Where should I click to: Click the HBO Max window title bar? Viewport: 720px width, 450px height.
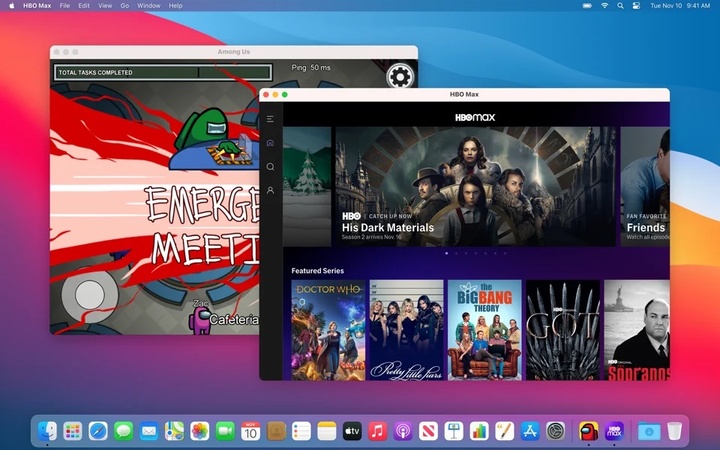click(464, 94)
